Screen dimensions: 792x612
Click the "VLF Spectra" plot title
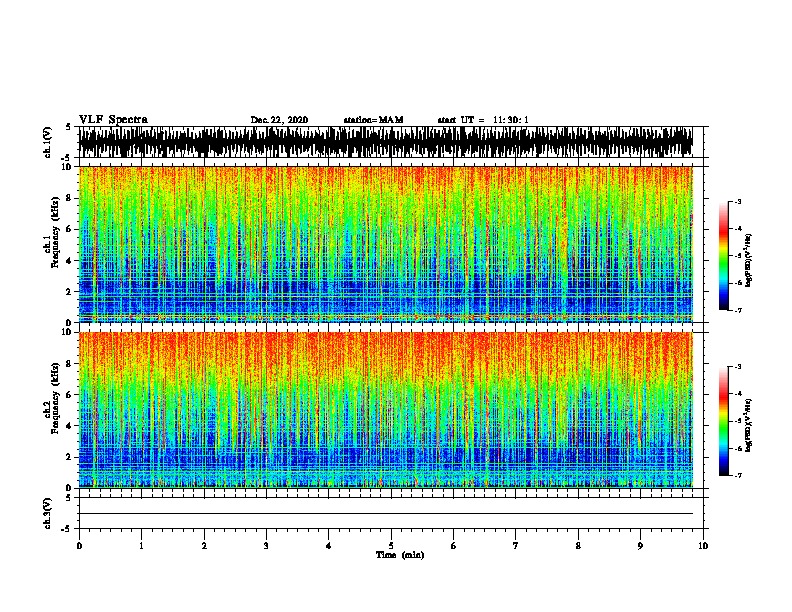113,119
